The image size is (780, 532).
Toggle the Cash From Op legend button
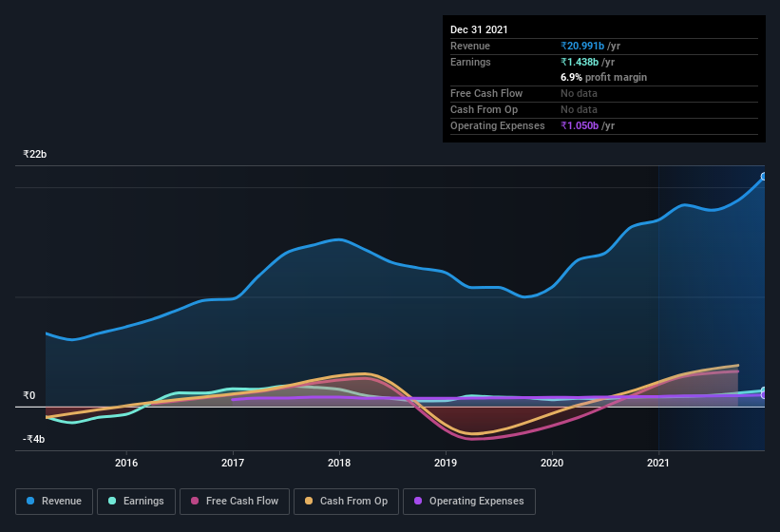(x=346, y=502)
